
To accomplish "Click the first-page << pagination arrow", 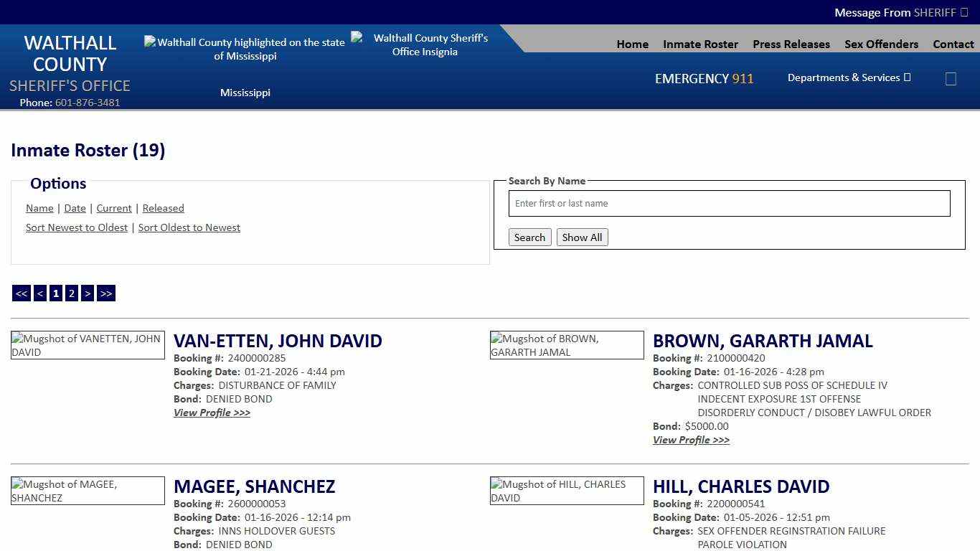I will click(21, 293).
